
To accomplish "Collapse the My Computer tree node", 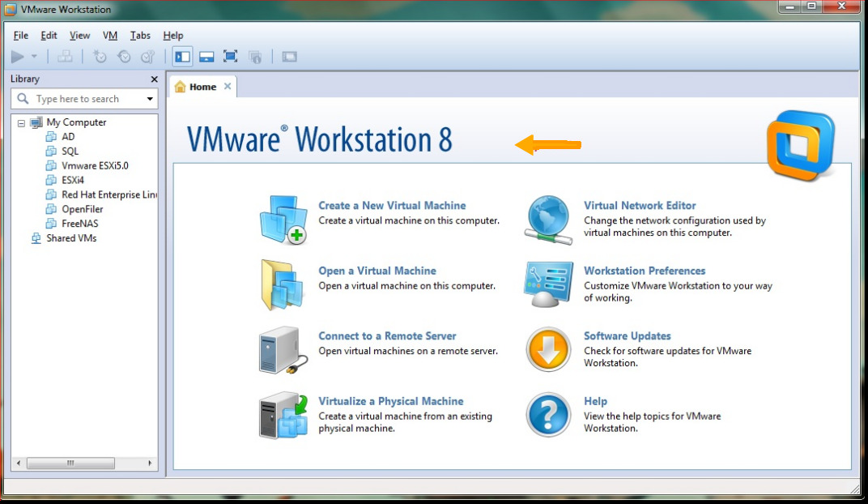I will click(21, 123).
